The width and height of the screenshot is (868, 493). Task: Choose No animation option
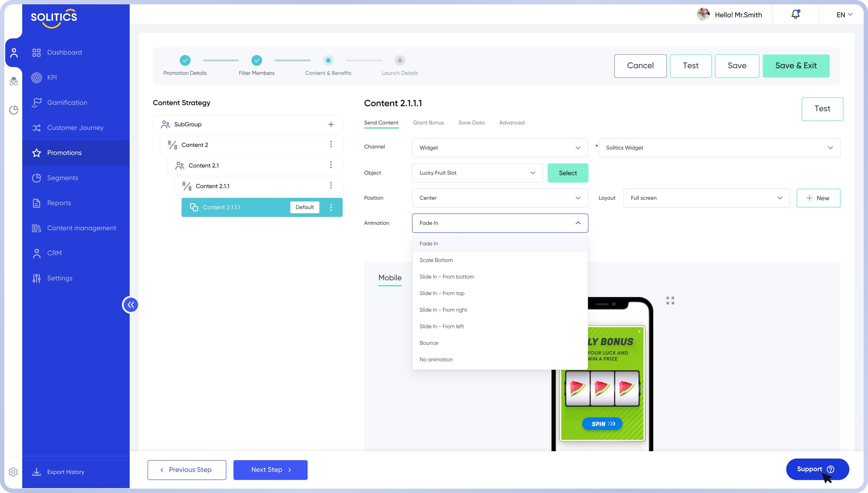pos(500,360)
